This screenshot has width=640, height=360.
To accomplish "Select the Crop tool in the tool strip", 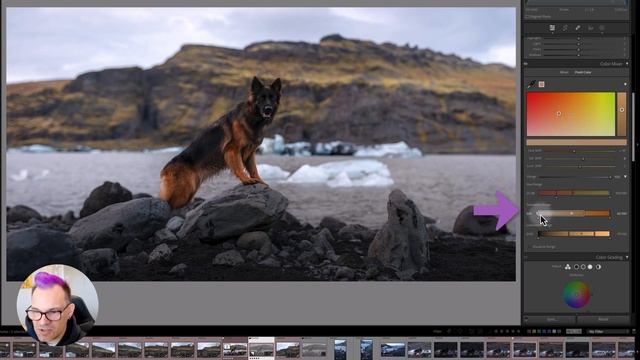I will (x=565, y=28).
